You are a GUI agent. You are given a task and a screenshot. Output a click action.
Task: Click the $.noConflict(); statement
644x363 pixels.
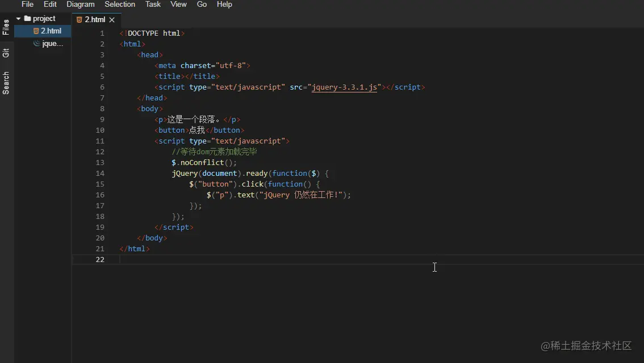click(204, 162)
